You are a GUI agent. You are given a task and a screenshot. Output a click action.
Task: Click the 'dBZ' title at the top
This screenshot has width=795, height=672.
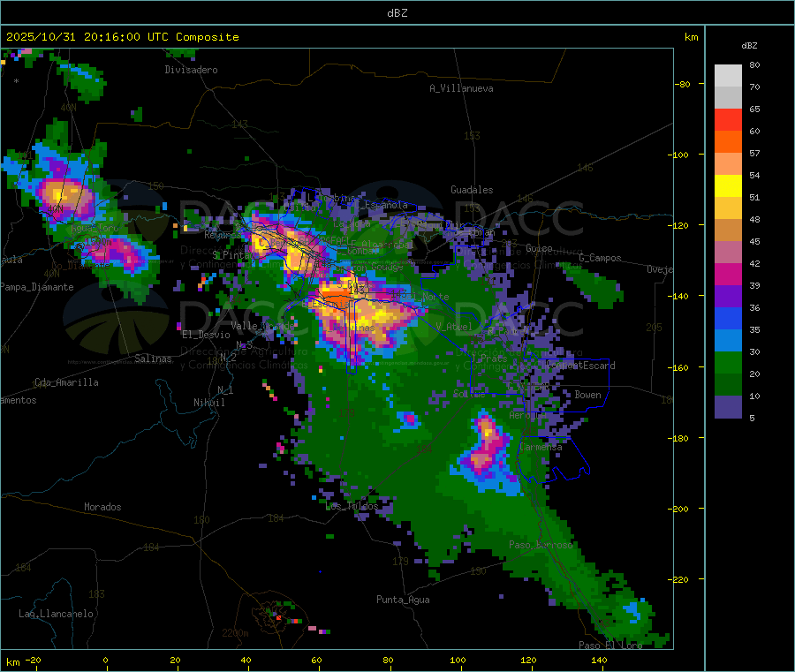coord(397,12)
